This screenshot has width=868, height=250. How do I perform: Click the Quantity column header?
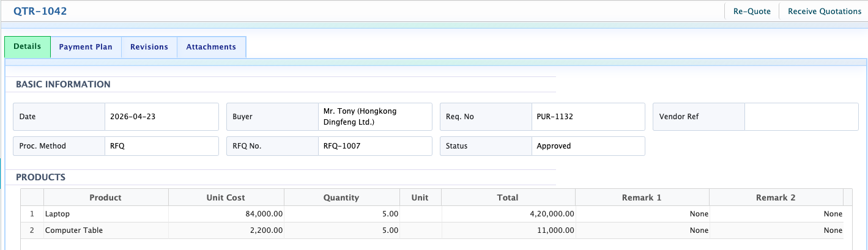point(342,197)
